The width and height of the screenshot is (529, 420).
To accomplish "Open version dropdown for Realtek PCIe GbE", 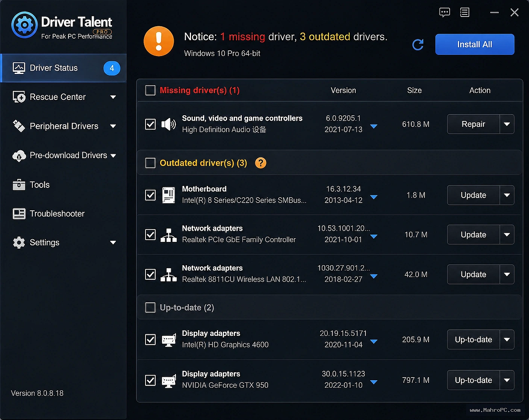I will click(374, 237).
